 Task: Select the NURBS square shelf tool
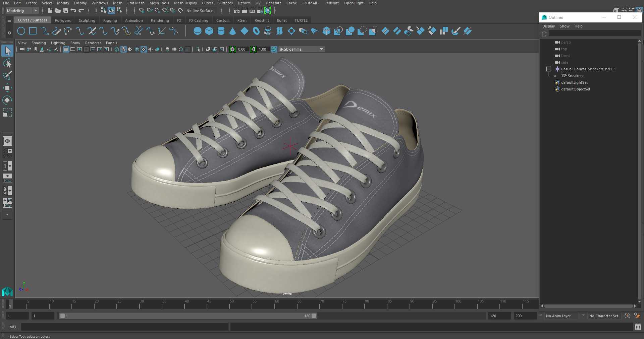(x=33, y=31)
